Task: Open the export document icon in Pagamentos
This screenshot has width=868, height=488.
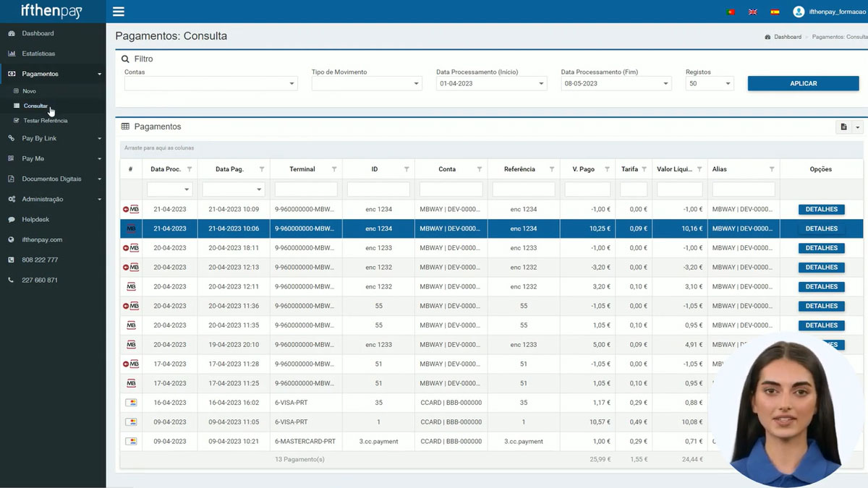Action: [843, 127]
